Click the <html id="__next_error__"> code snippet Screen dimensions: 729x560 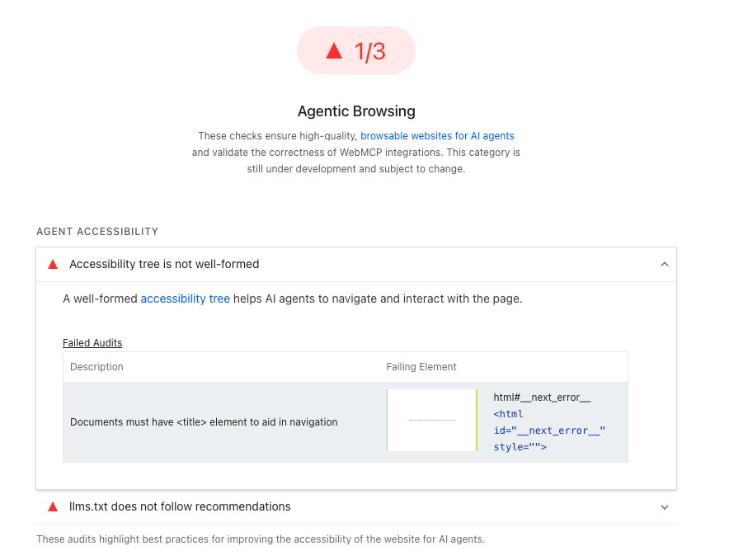(549, 431)
